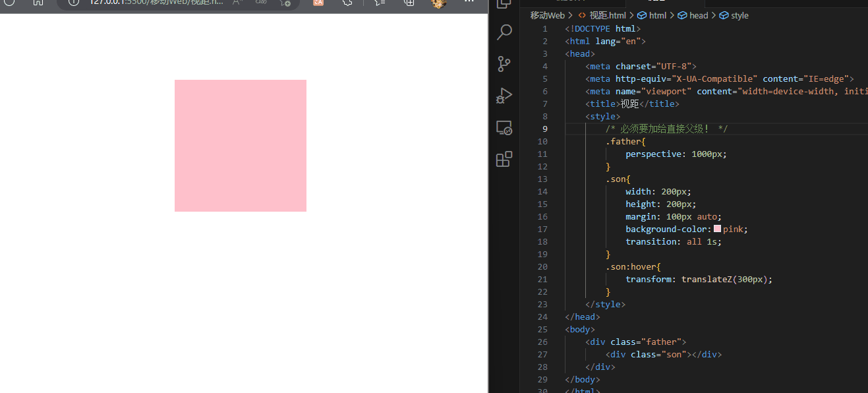Image resolution: width=868 pixels, height=393 pixels.
Task: Select the 移动Web folder breadcrumb
Action: coord(547,15)
